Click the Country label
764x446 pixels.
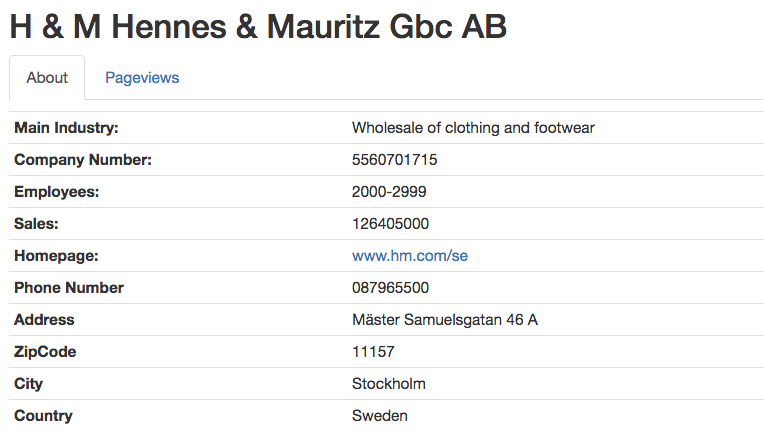pos(43,416)
